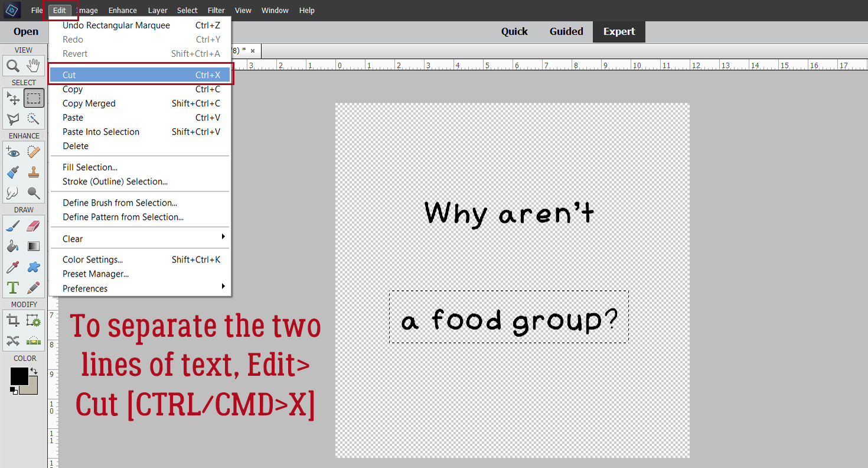
Task: Select the Type tool
Action: [x=13, y=288]
